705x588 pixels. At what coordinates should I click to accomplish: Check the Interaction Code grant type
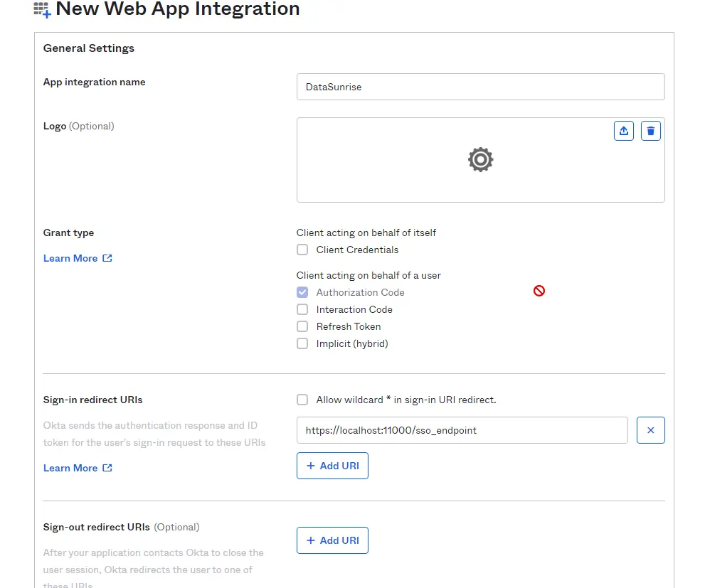302,309
